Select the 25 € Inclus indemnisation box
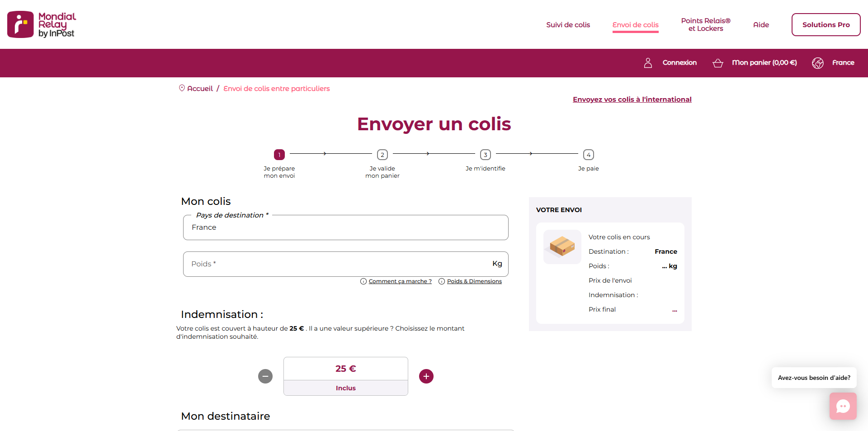Image resolution: width=868 pixels, height=431 pixels. pyautogui.click(x=346, y=376)
